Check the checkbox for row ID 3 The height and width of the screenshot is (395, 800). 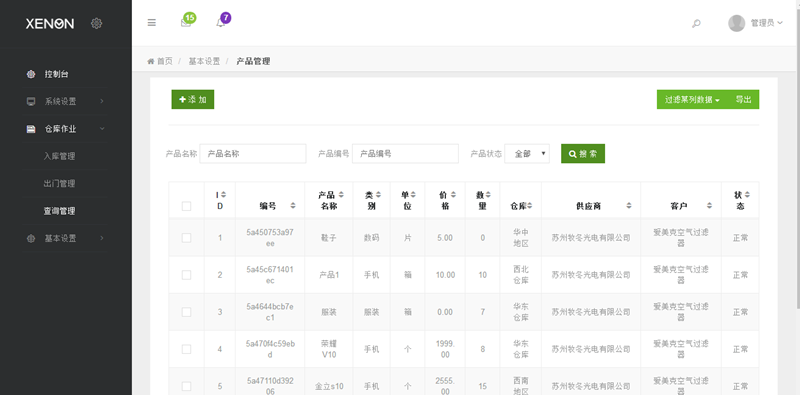pyautogui.click(x=186, y=312)
